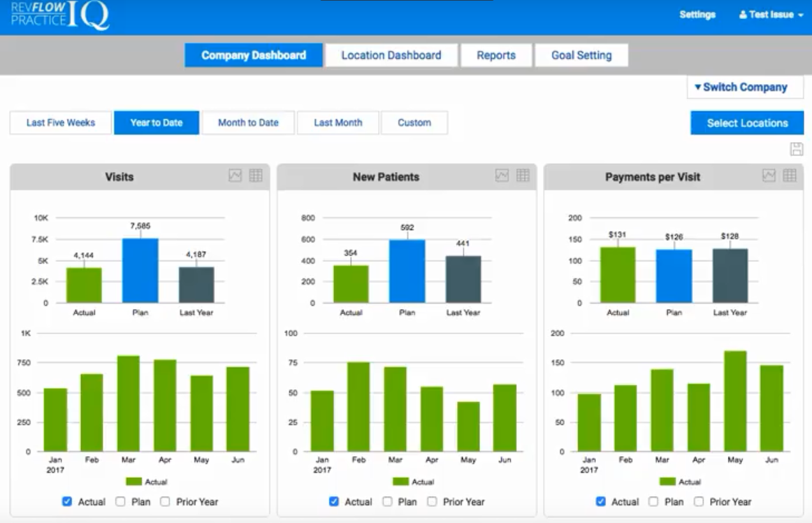
Task: Click the $126 value label
Action: [674, 236]
